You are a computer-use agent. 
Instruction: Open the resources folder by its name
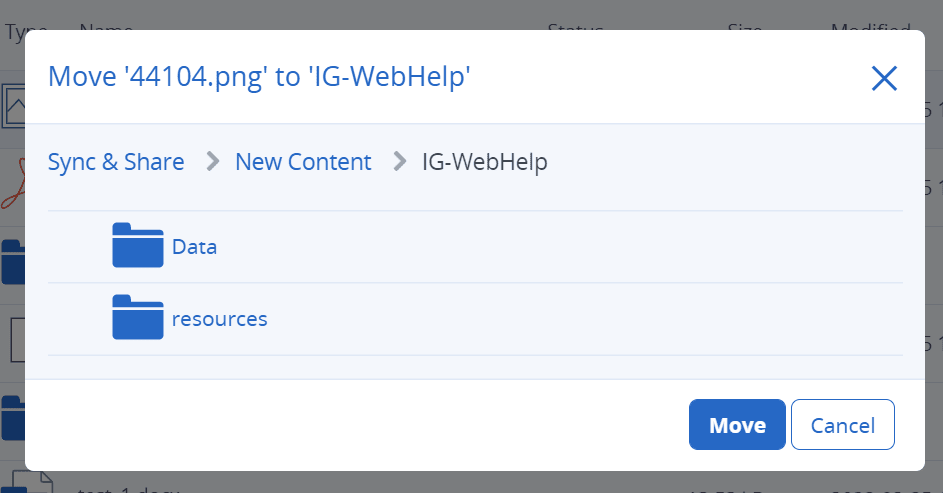(219, 319)
